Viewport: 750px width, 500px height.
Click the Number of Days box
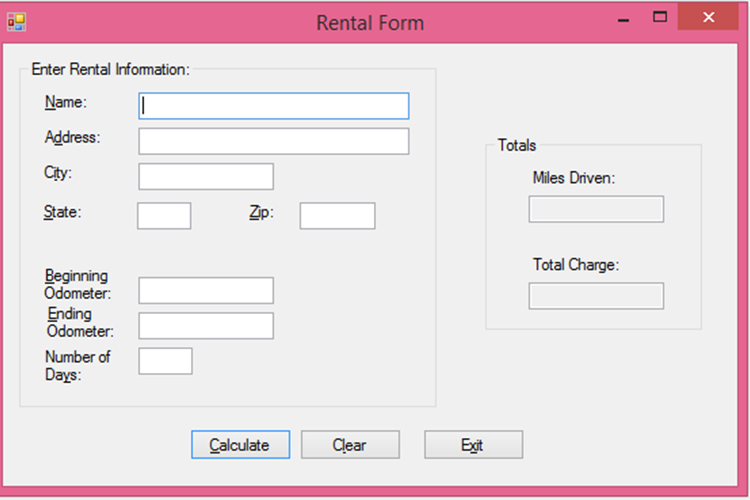(x=165, y=361)
